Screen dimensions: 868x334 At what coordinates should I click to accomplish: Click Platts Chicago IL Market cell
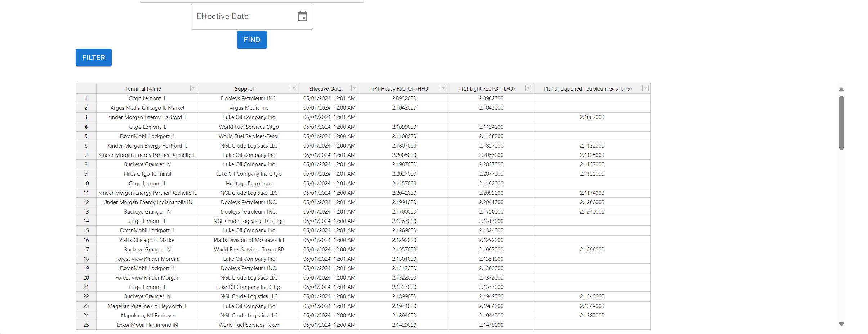147,240
